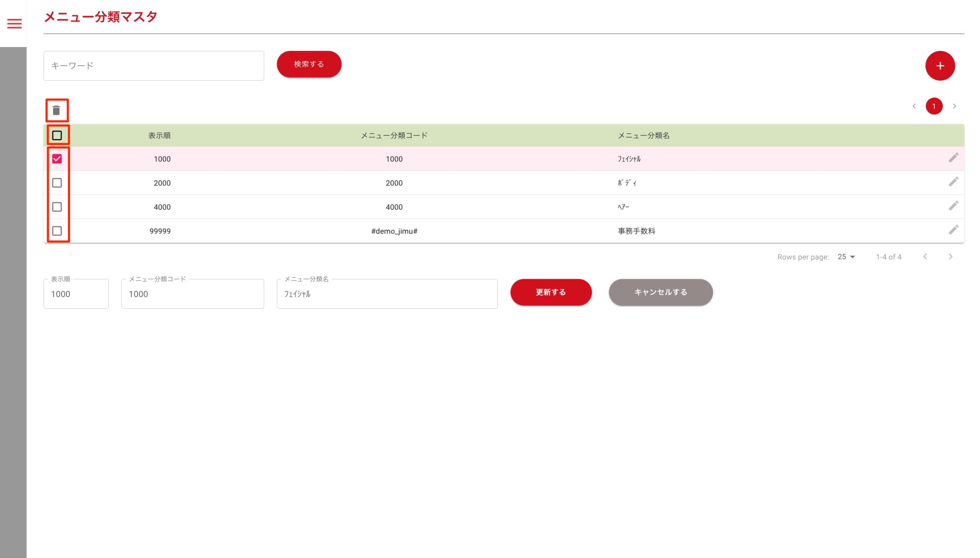Click the bottom pagination next arrow
The image size is (980, 558).
tap(950, 257)
